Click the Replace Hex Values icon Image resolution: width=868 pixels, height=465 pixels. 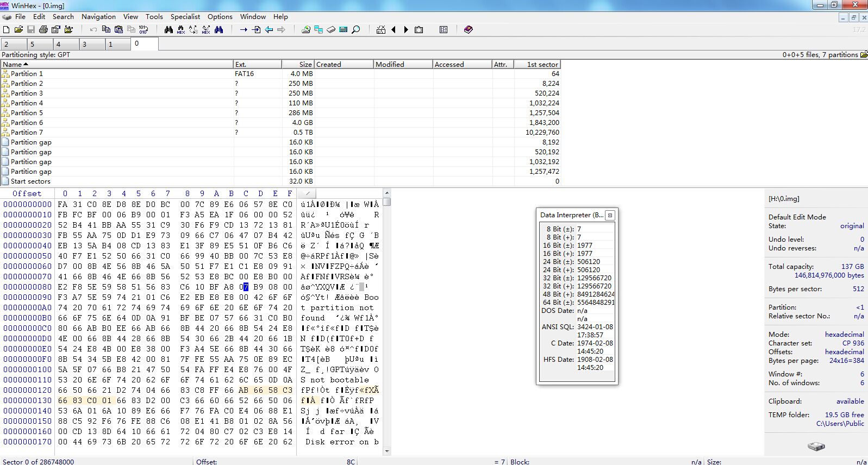point(206,29)
